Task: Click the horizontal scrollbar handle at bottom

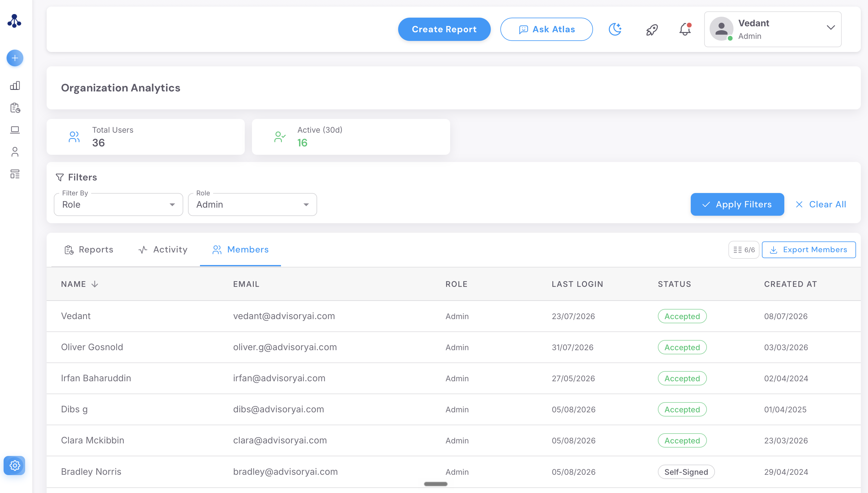Action: (x=436, y=484)
